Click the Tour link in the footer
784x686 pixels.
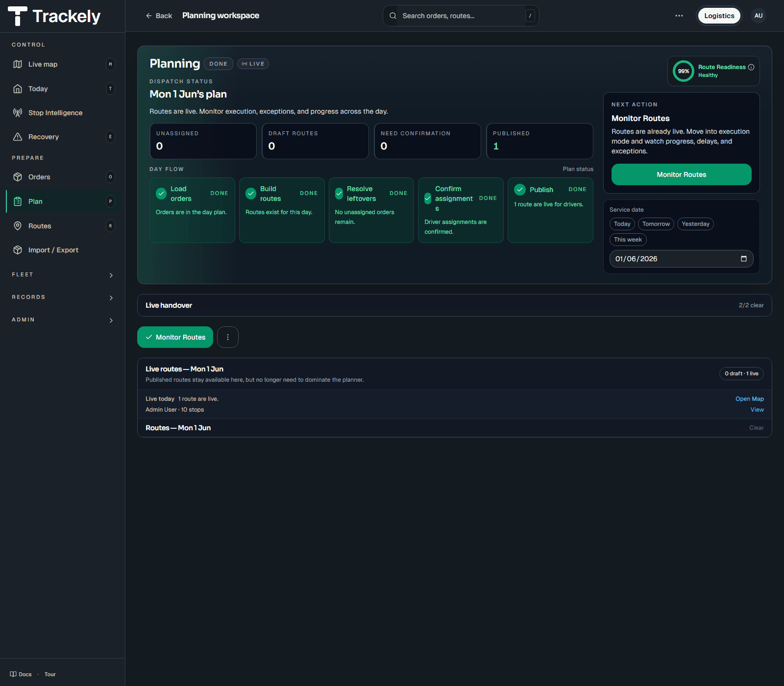click(50, 674)
